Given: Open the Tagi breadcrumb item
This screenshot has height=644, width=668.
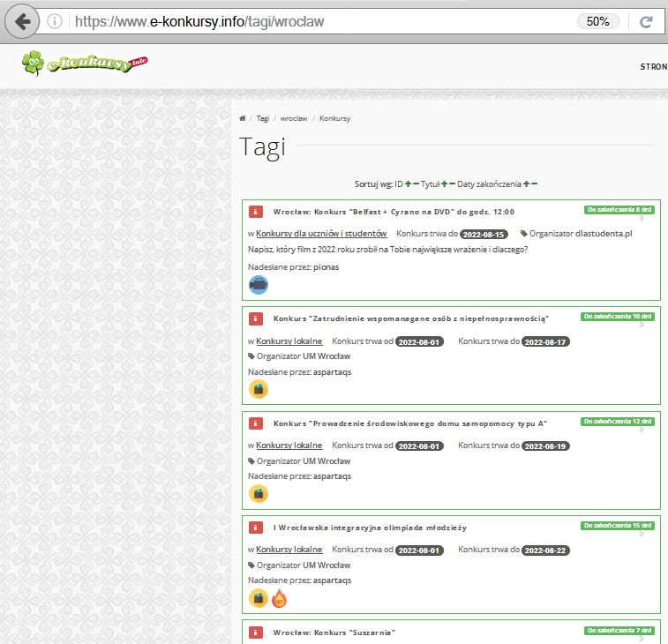Looking at the screenshot, I should pyautogui.click(x=263, y=118).
